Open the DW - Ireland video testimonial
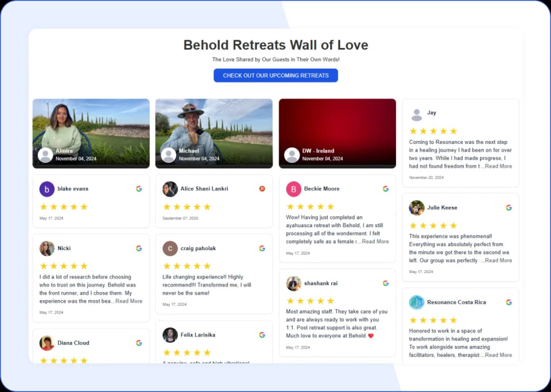This screenshot has height=392, width=551. (337, 133)
